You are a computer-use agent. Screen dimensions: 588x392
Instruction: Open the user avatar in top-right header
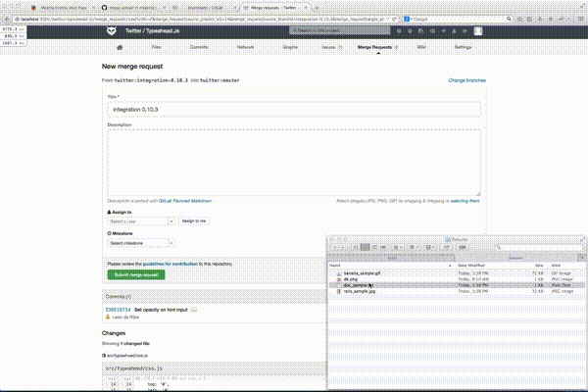[477, 31]
